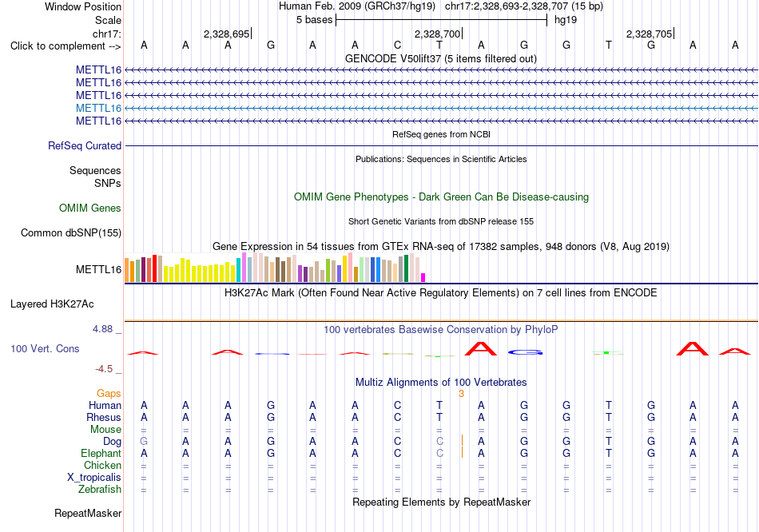759x532 pixels.
Task: Click the dark green bar in GTEx chart
Action: (x=406, y=268)
